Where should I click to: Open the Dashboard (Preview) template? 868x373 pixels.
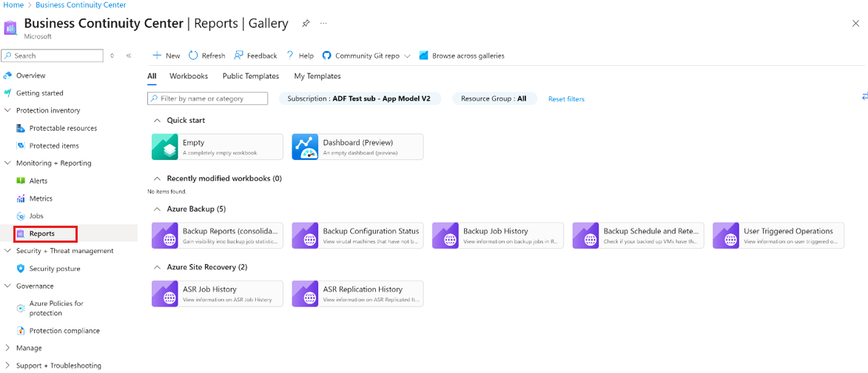click(357, 147)
